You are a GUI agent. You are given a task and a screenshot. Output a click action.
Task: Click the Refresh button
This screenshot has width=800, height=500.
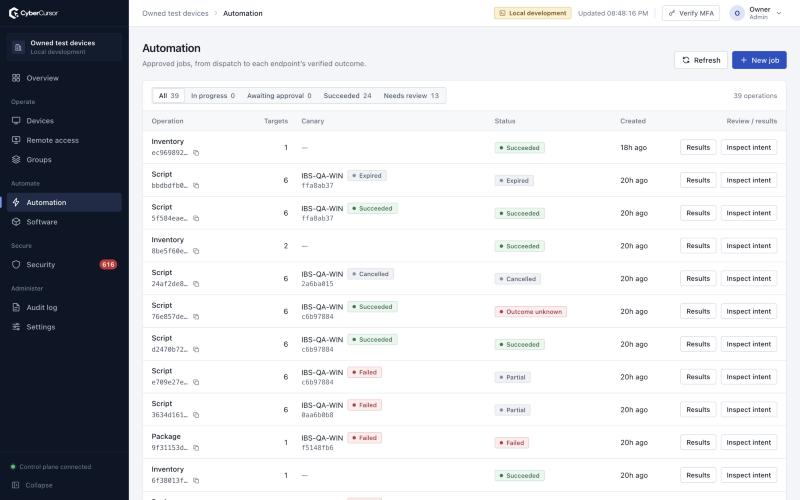(x=701, y=60)
